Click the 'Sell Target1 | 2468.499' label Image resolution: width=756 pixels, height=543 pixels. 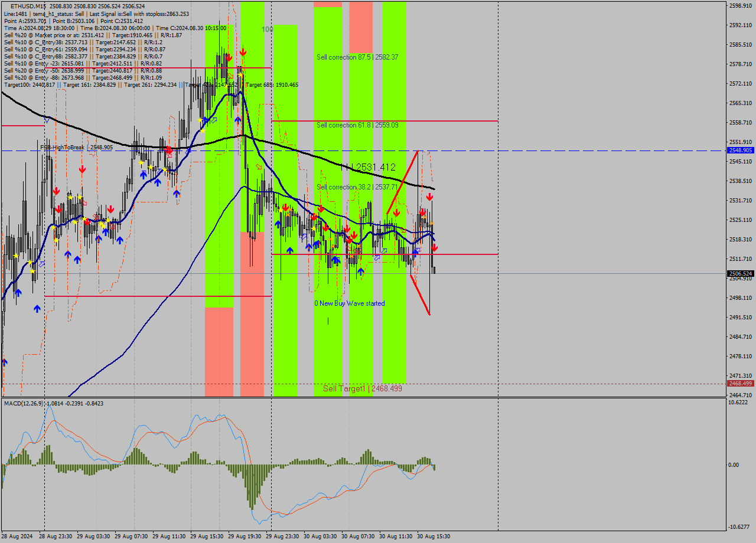click(x=363, y=388)
